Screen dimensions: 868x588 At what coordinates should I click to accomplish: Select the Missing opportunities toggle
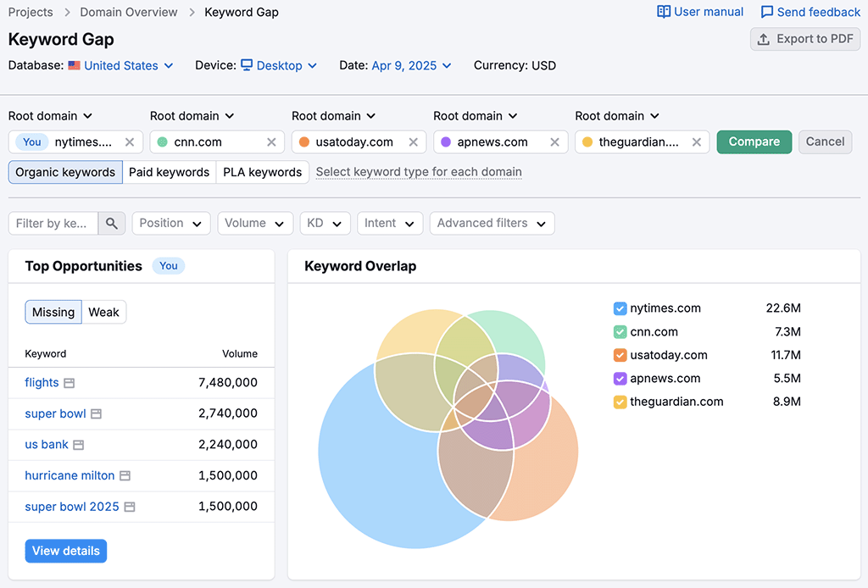point(53,312)
